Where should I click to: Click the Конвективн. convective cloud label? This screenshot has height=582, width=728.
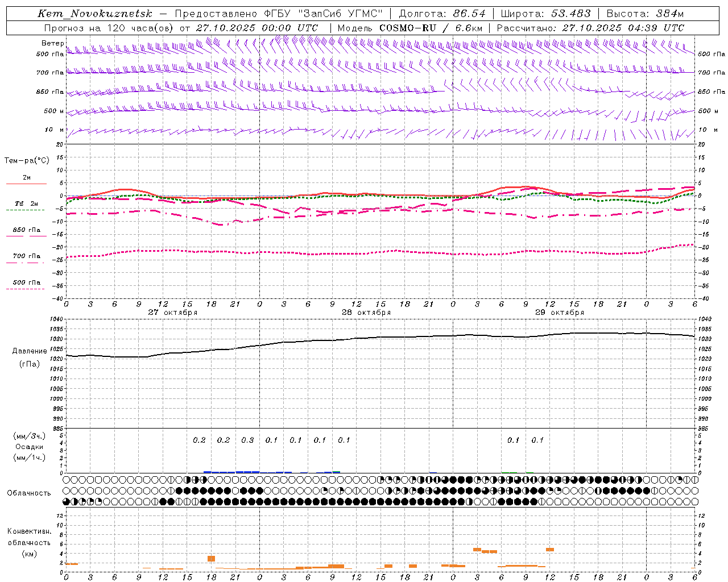click(29, 532)
